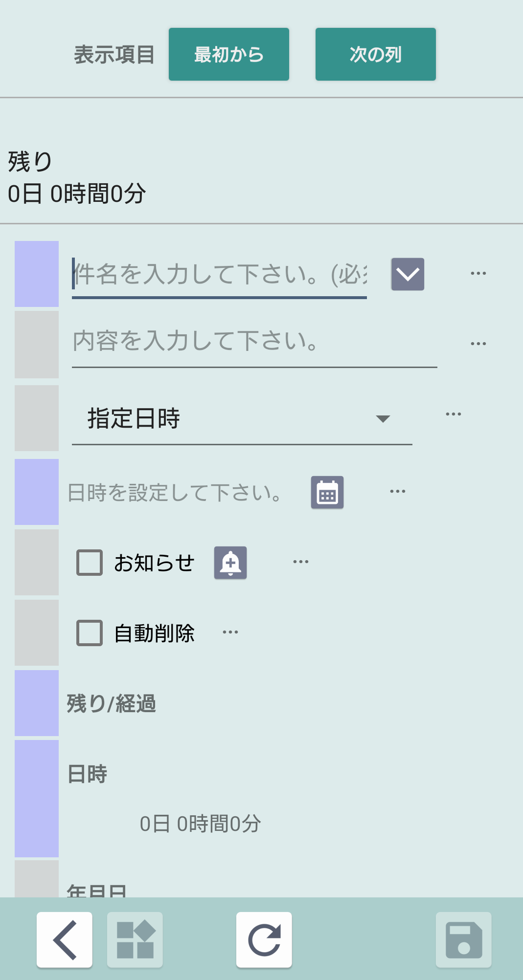The width and height of the screenshot is (523, 980).
Task: Open more options beside content field
Action: tap(478, 344)
